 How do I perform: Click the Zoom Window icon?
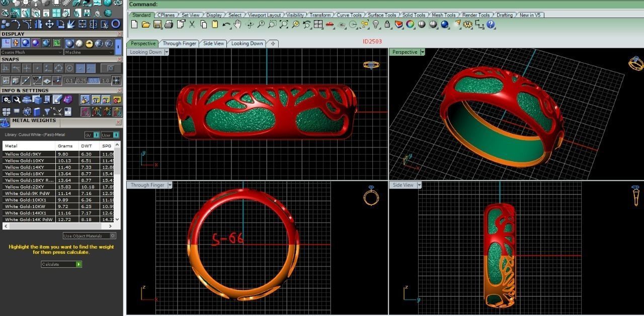pyautogui.click(x=272, y=24)
